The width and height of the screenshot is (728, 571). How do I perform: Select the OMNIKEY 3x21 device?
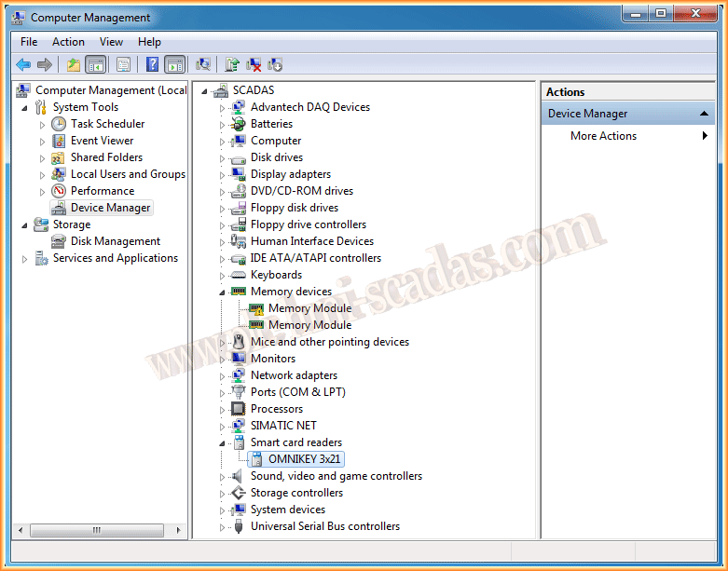305,459
